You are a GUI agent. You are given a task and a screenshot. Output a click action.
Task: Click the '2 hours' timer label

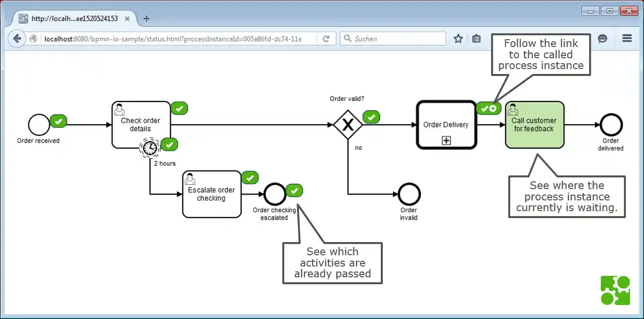[x=165, y=163]
